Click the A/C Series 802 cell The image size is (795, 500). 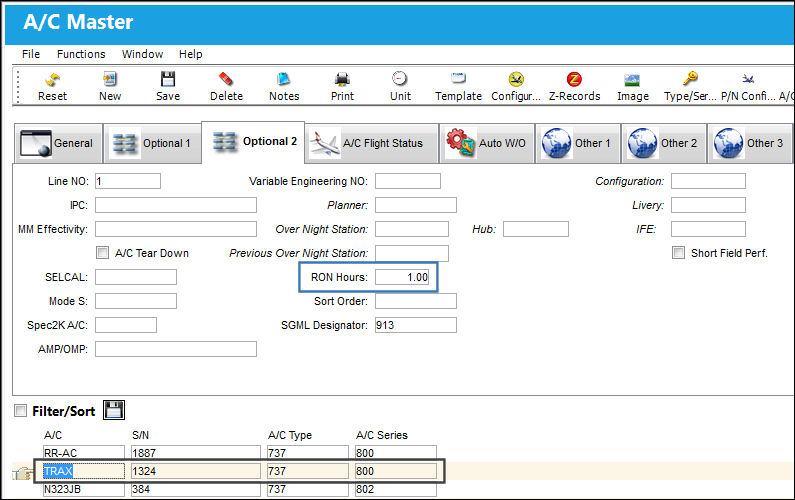pyautogui.click(x=395, y=489)
